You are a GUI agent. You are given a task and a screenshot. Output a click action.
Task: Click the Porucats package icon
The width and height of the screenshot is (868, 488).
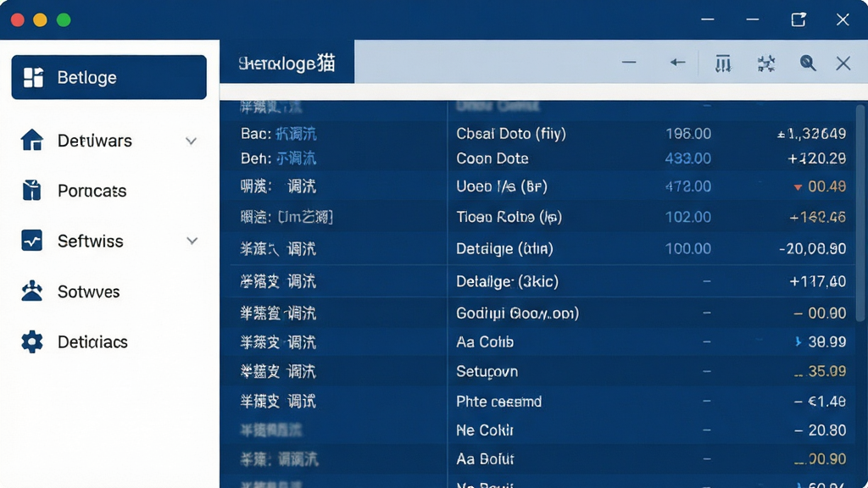pos(32,191)
